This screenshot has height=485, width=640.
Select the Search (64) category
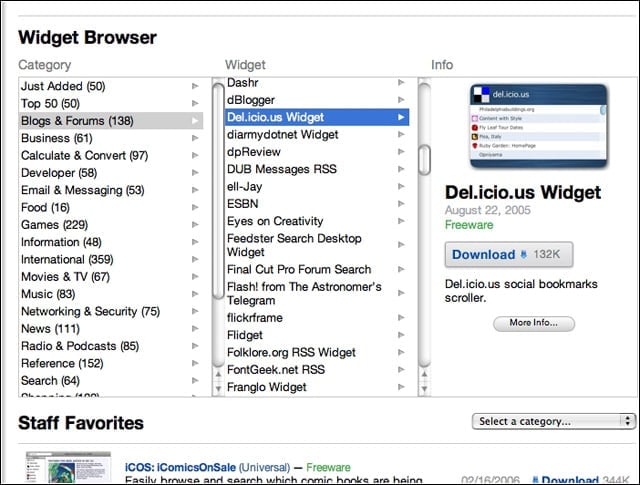coord(111,380)
